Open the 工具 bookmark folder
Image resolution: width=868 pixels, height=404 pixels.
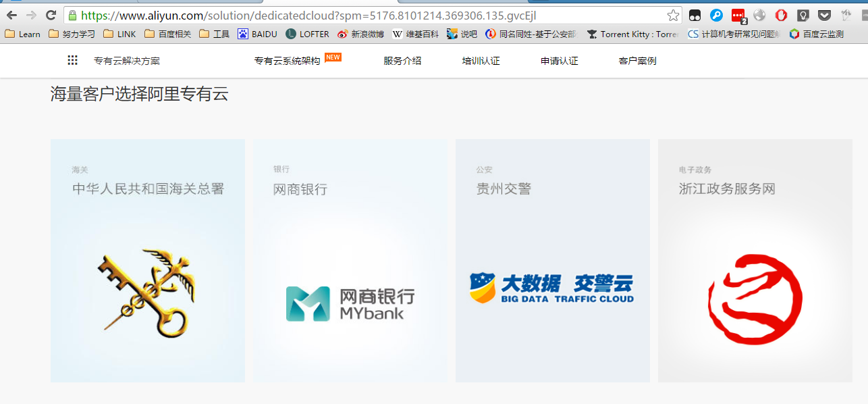[215, 34]
